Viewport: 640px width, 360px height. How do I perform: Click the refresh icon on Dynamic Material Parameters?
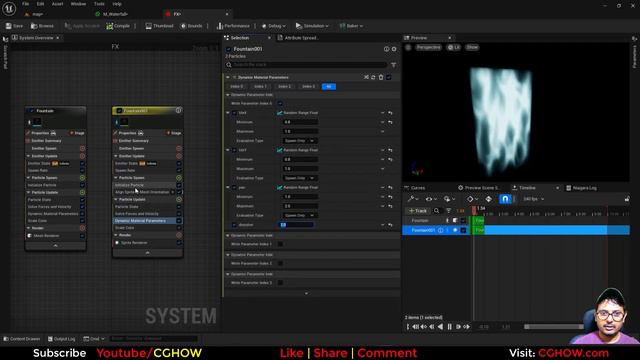(x=373, y=77)
